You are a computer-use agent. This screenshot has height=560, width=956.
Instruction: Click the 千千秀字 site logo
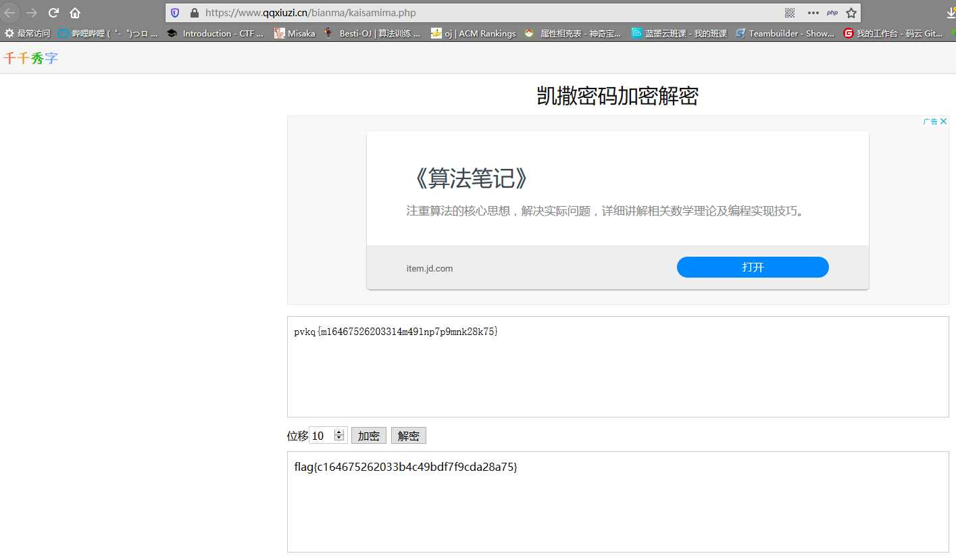click(x=31, y=59)
